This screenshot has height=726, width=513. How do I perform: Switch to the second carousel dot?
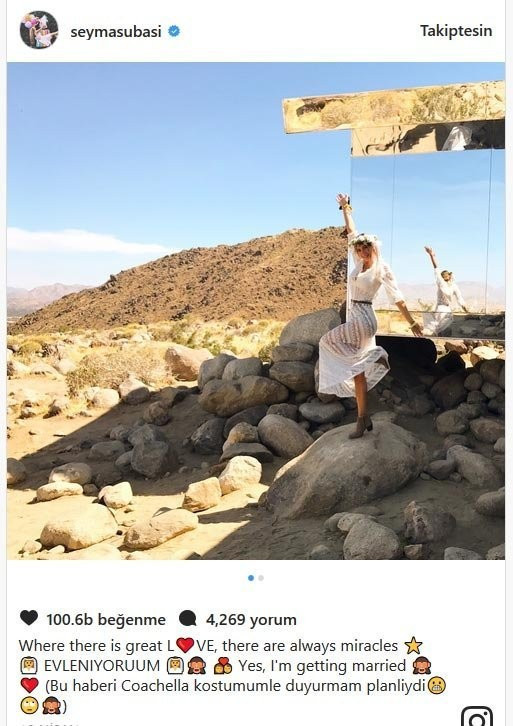click(261, 578)
